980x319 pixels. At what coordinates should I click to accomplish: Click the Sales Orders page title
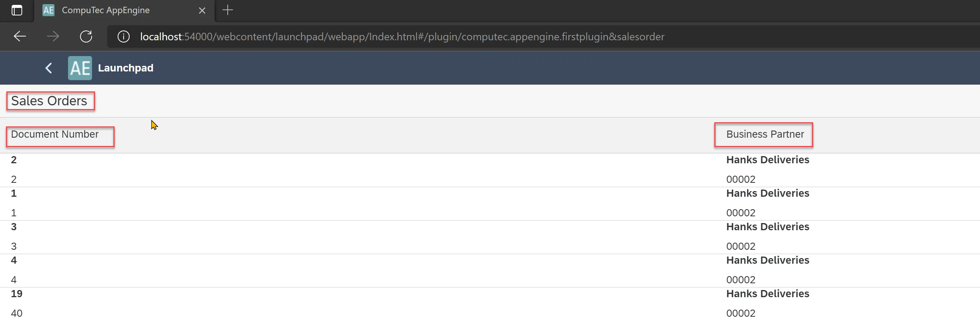point(49,101)
